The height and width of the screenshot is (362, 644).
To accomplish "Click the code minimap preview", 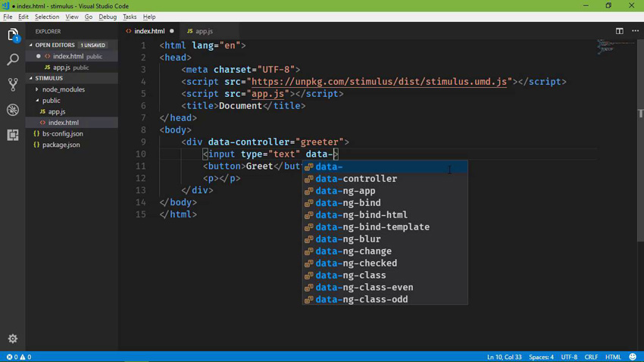I will (x=616, y=46).
